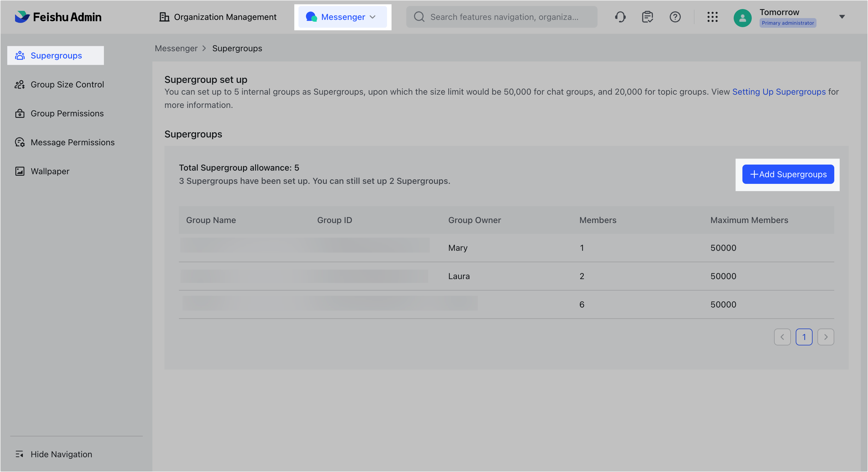Select the Wallpaper sidebar icon
The height and width of the screenshot is (472, 868).
(20, 171)
